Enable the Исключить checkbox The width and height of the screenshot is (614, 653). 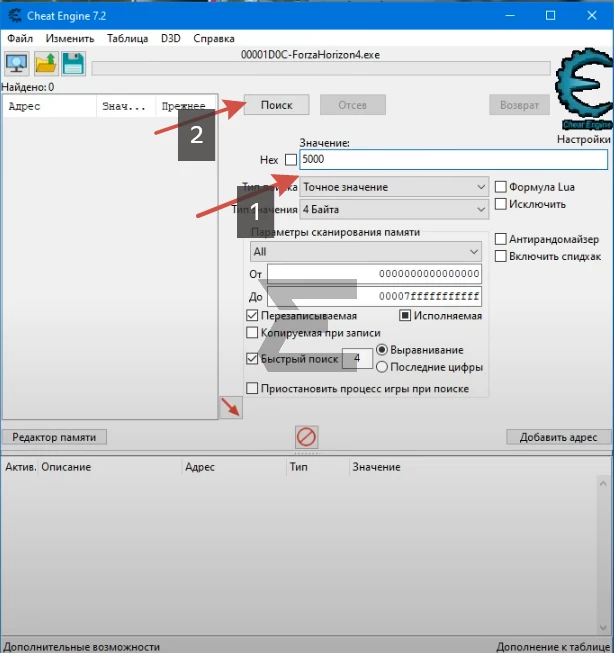pyautogui.click(x=500, y=204)
